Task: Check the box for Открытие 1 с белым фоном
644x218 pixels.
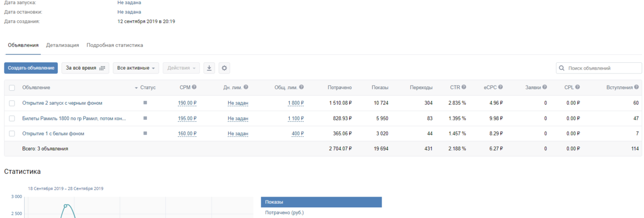Action: [x=12, y=133]
